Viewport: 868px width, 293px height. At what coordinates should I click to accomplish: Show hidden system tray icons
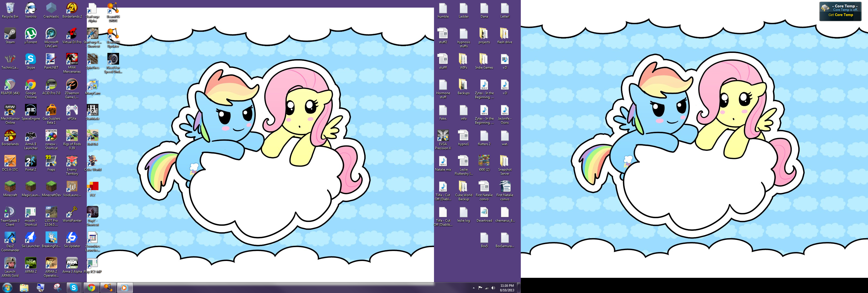tap(473, 288)
